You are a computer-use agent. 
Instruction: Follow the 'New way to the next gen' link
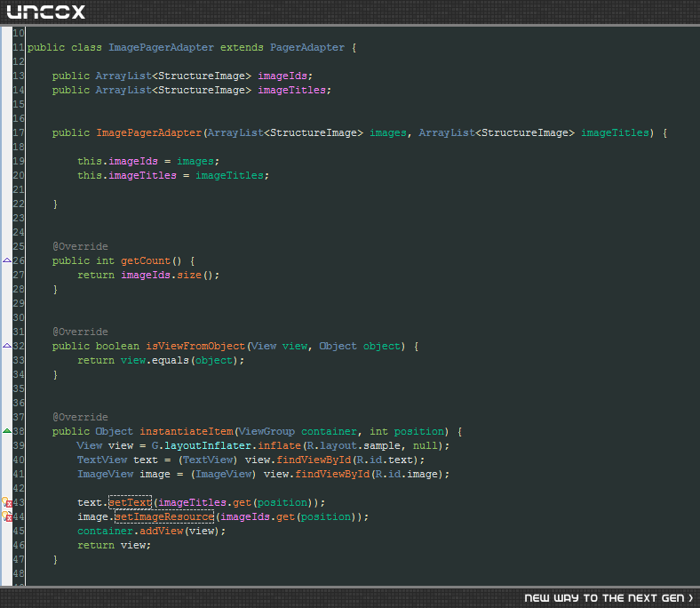tap(609, 598)
